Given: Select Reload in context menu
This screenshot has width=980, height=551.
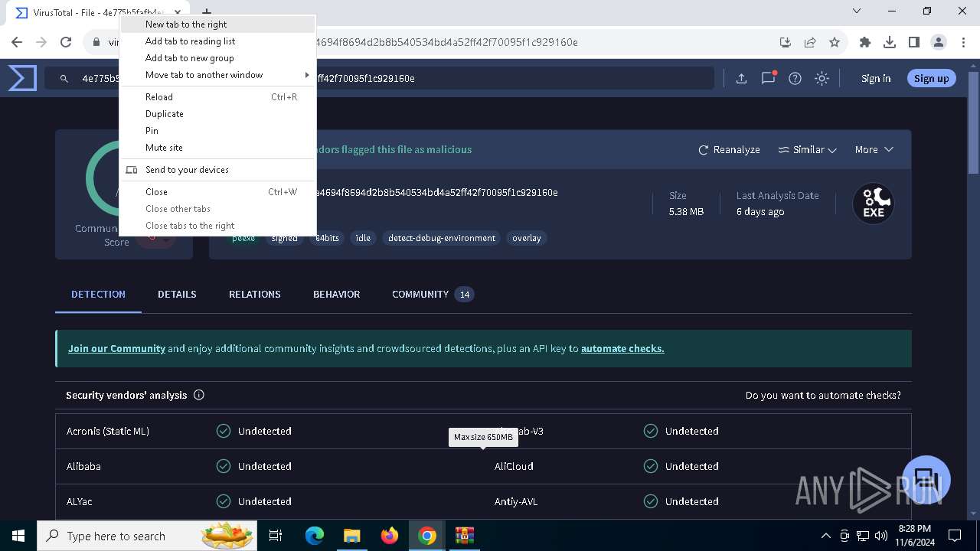Looking at the screenshot, I should pos(218,97).
